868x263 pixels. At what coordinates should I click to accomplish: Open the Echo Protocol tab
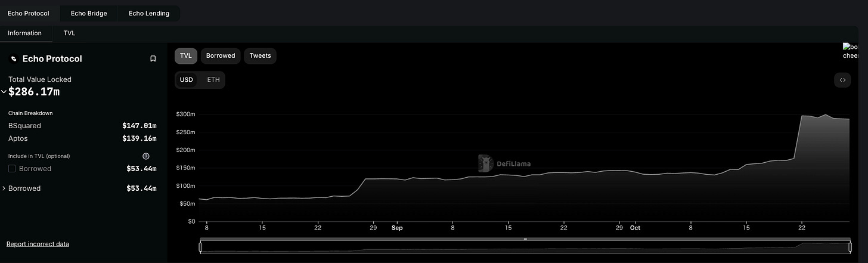coord(29,13)
